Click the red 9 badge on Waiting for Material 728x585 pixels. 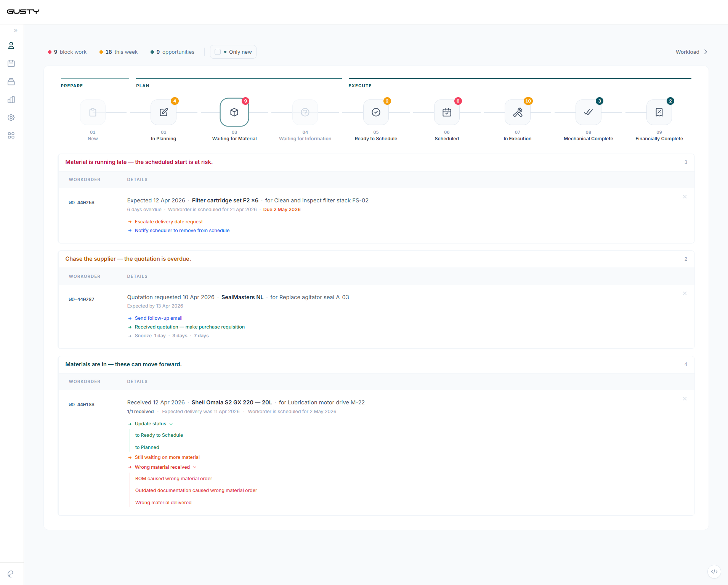pyautogui.click(x=245, y=101)
